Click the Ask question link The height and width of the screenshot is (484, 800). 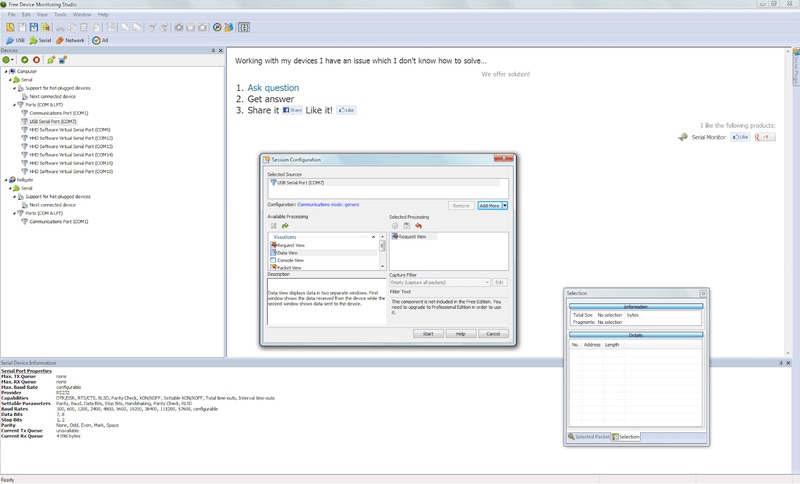(x=273, y=88)
